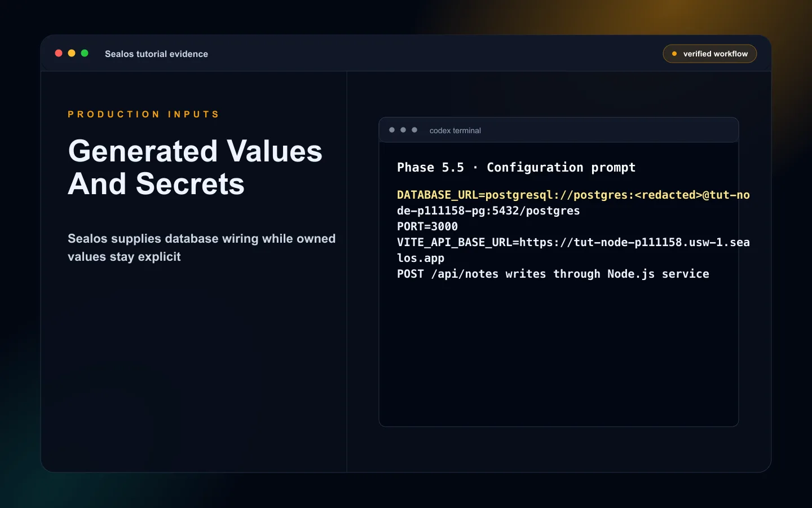This screenshot has width=812, height=508.
Task: Click the 'codex terminal' title label
Action: pos(455,130)
